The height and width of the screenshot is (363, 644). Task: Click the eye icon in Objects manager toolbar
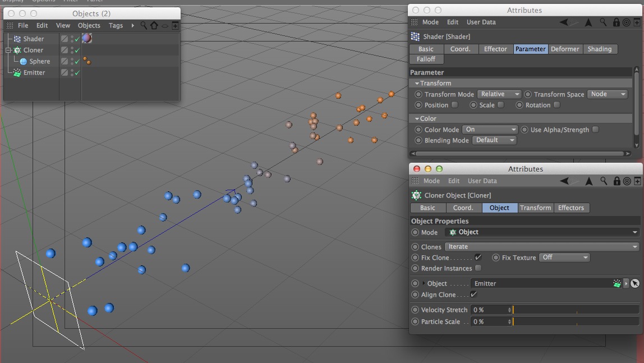point(165,26)
